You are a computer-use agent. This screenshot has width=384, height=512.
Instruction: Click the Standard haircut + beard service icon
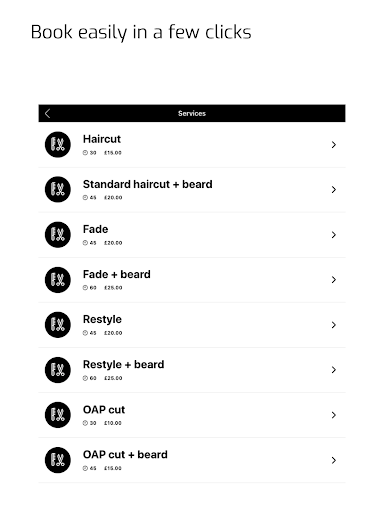[58, 189]
